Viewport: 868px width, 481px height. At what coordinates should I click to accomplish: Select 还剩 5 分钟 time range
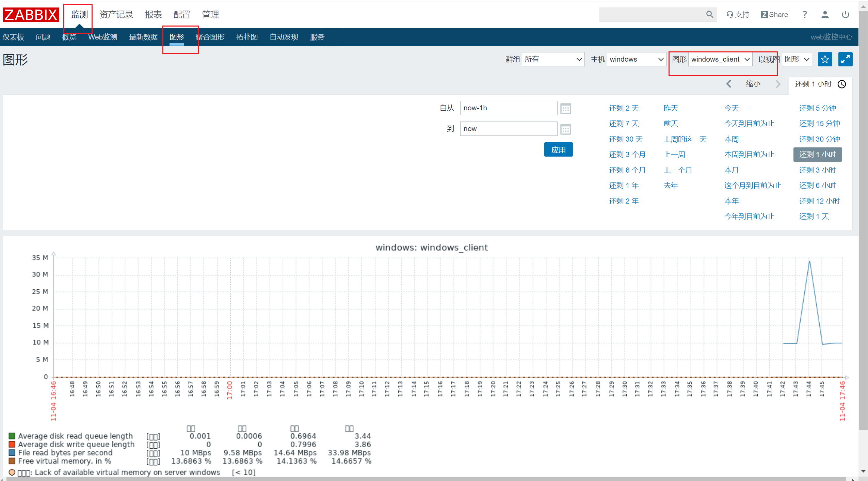click(818, 108)
